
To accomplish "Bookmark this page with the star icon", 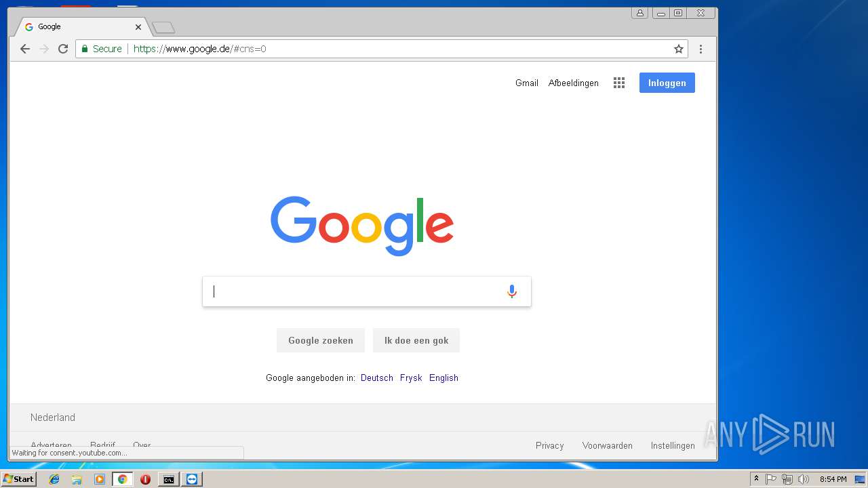I will pos(678,49).
